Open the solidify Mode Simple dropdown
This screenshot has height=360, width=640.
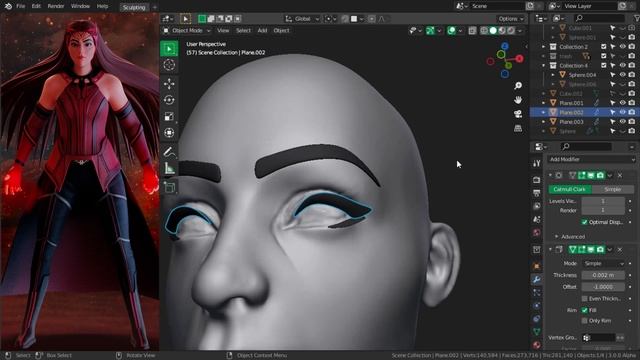click(x=603, y=264)
